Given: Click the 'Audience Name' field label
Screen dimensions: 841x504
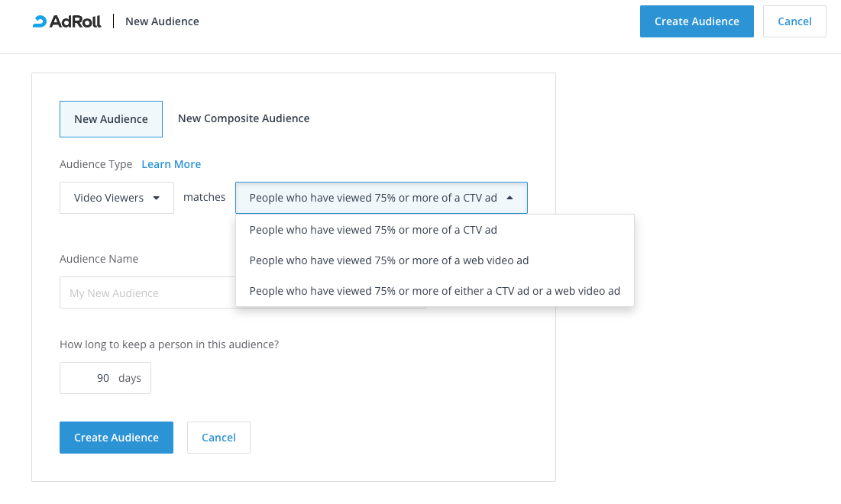Looking at the screenshot, I should pos(99,259).
